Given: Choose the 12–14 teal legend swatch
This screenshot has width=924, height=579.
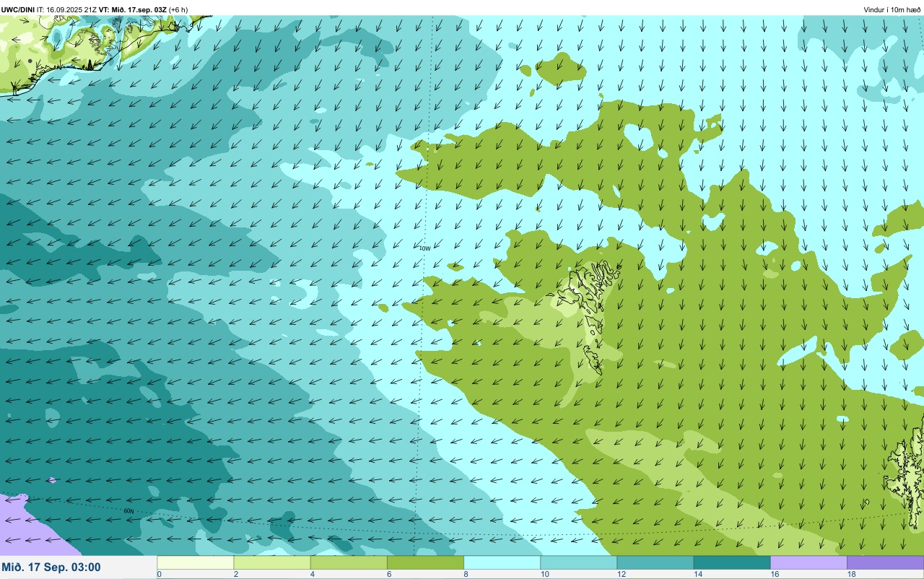Looking at the screenshot, I should [x=655, y=562].
